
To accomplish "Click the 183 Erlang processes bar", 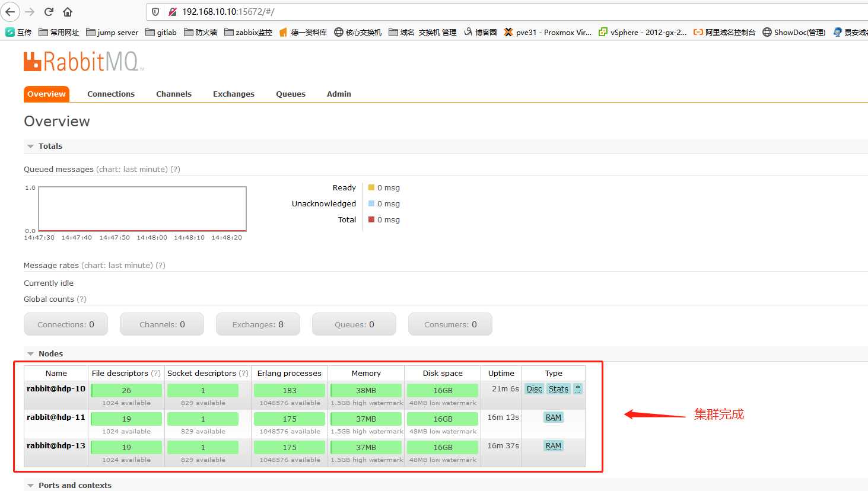I will pos(290,390).
